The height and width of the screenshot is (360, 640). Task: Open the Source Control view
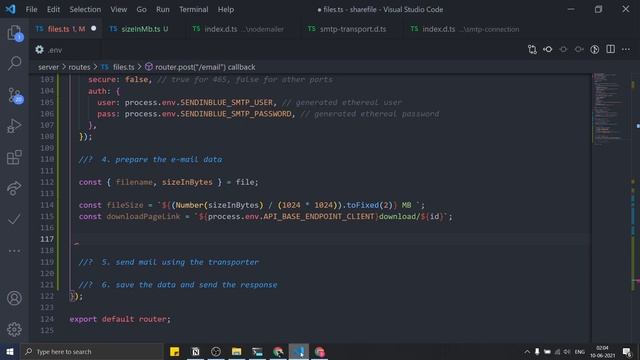coord(15,96)
